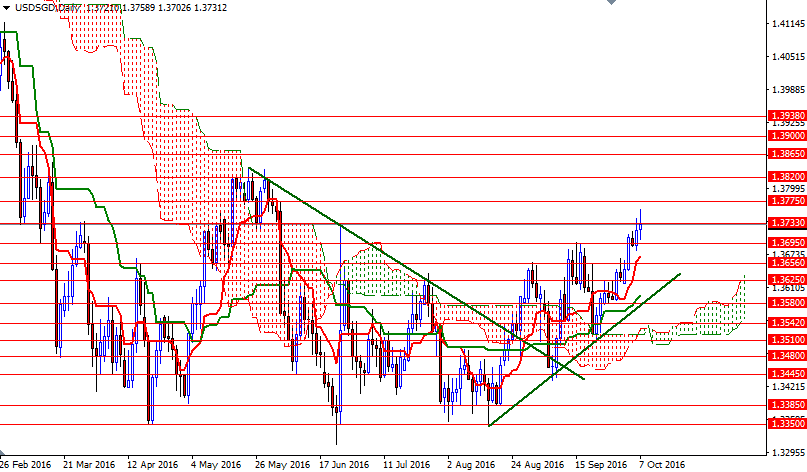The image size is (807, 472).
Task: Select the 11 Jul 2016 date label
Action: click(407, 465)
